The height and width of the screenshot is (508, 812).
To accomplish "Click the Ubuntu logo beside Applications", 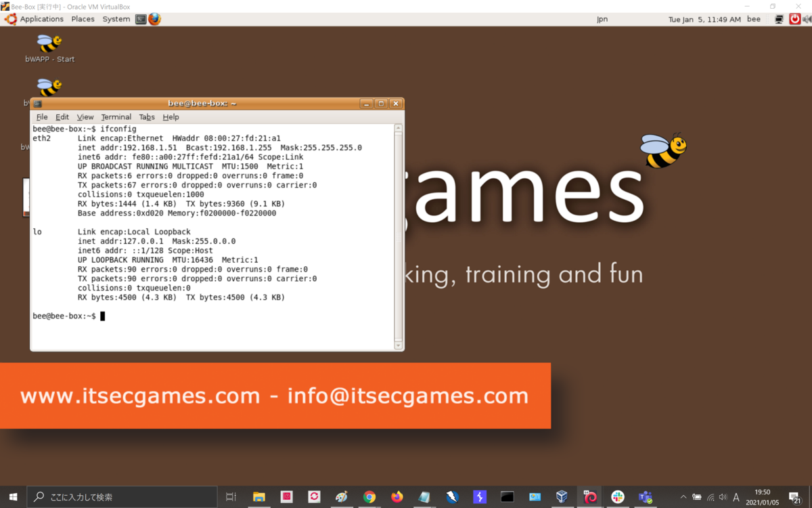I will click(10, 19).
